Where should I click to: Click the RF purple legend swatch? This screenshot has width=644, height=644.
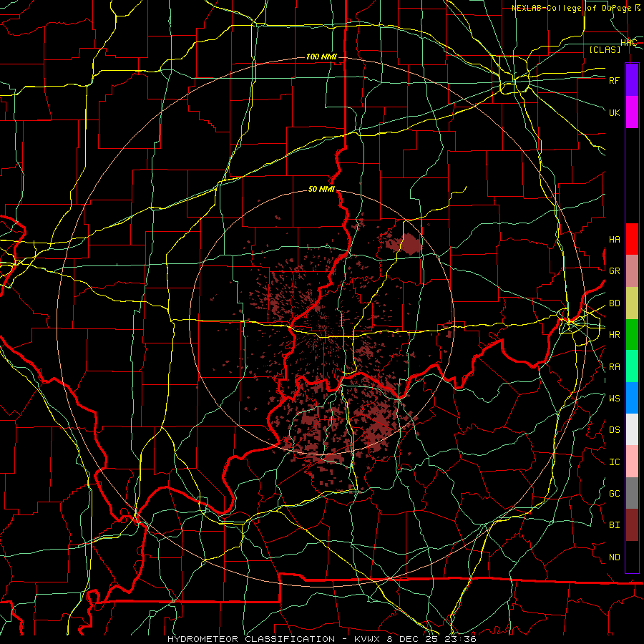pyautogui.click(x=632, y=79)
